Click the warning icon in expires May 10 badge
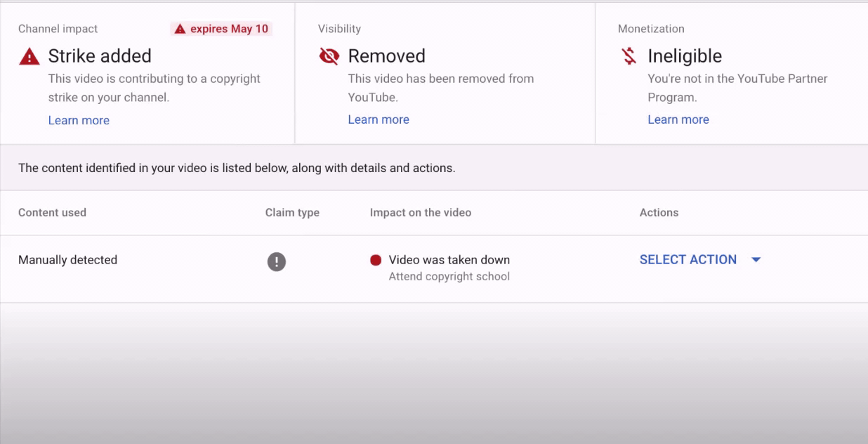The image size is (868, 444). [x=180, y=29]
